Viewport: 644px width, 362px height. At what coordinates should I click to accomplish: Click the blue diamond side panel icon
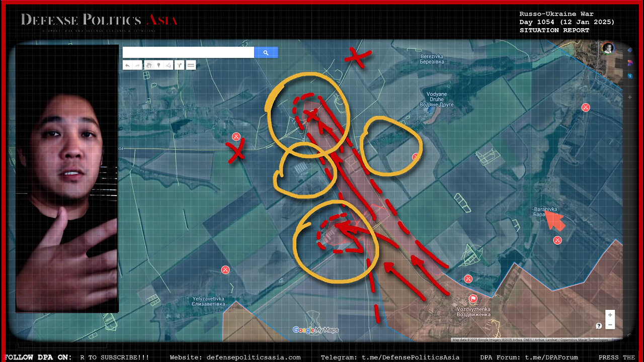(630, 50)
